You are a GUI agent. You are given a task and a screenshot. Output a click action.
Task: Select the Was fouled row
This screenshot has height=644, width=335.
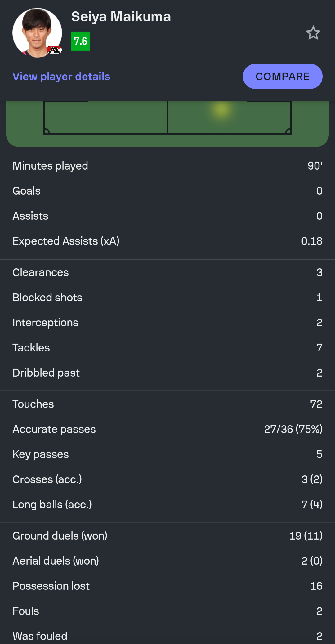tap(167, 636)
